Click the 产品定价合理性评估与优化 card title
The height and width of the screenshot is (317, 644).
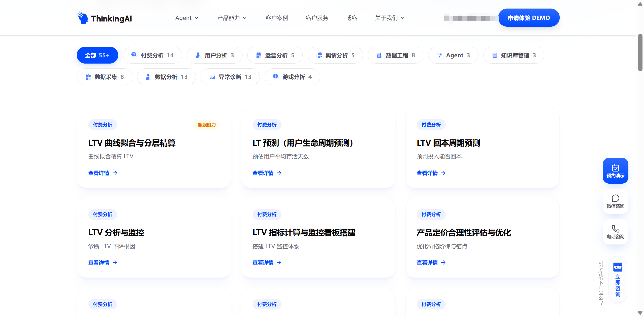(x=464, y=233)
